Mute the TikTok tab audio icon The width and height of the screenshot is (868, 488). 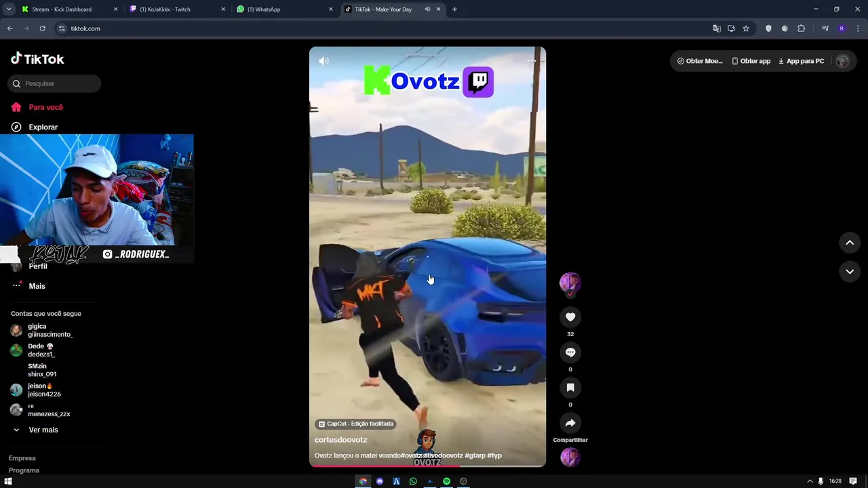(427, 9)
